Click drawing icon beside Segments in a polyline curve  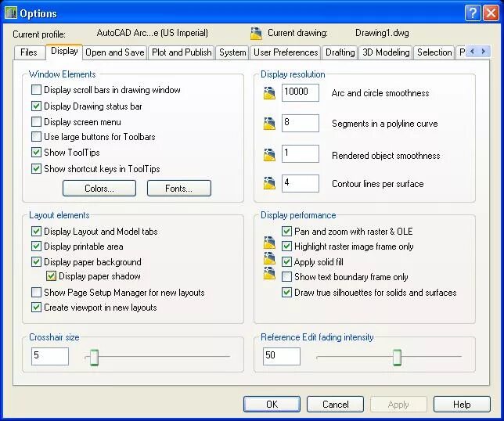click(269, 124)
